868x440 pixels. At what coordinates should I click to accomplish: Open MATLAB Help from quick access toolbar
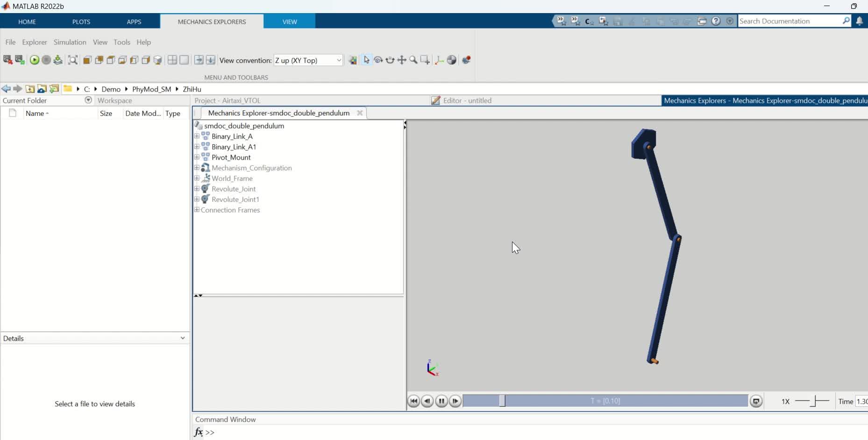(716, 21)
